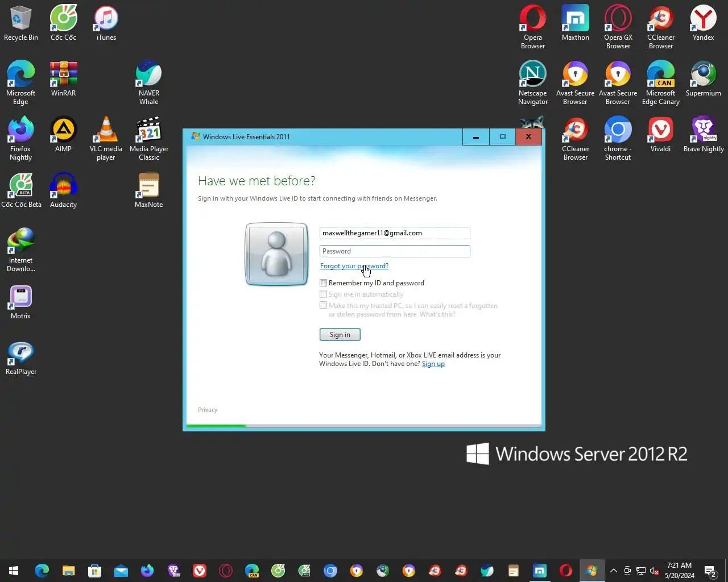Launch Cốc Cốc from the desktop
The image size is (728, 582).
click(63, 23)
